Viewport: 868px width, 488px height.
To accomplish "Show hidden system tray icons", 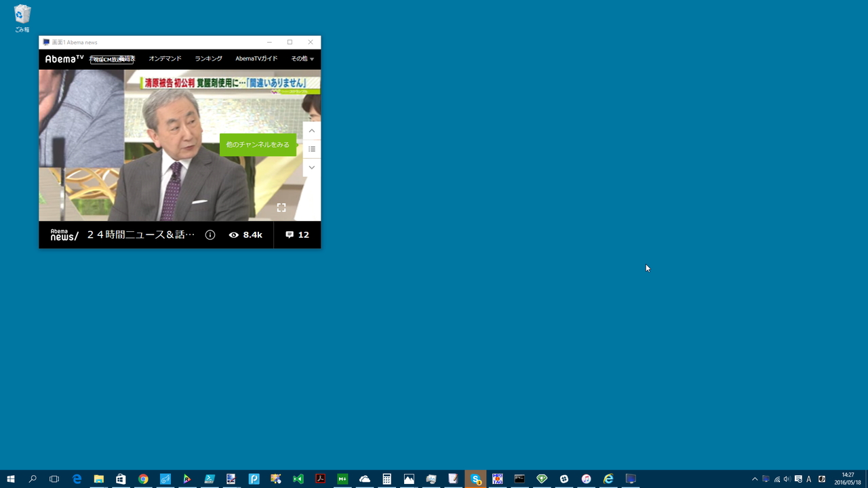I will 755,479.
